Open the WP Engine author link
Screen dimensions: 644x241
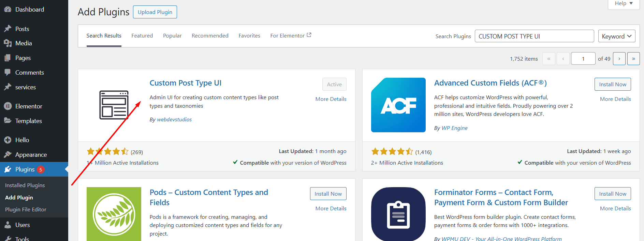[455, 128]
